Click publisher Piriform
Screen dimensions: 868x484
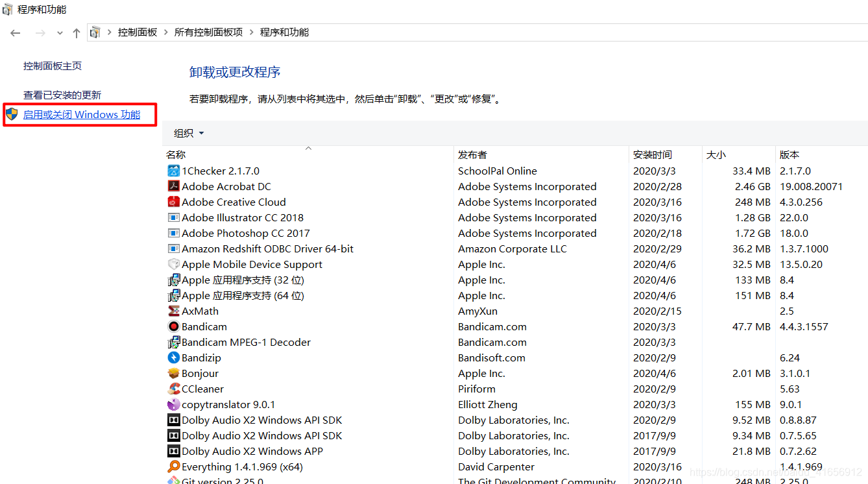[477, 389]
